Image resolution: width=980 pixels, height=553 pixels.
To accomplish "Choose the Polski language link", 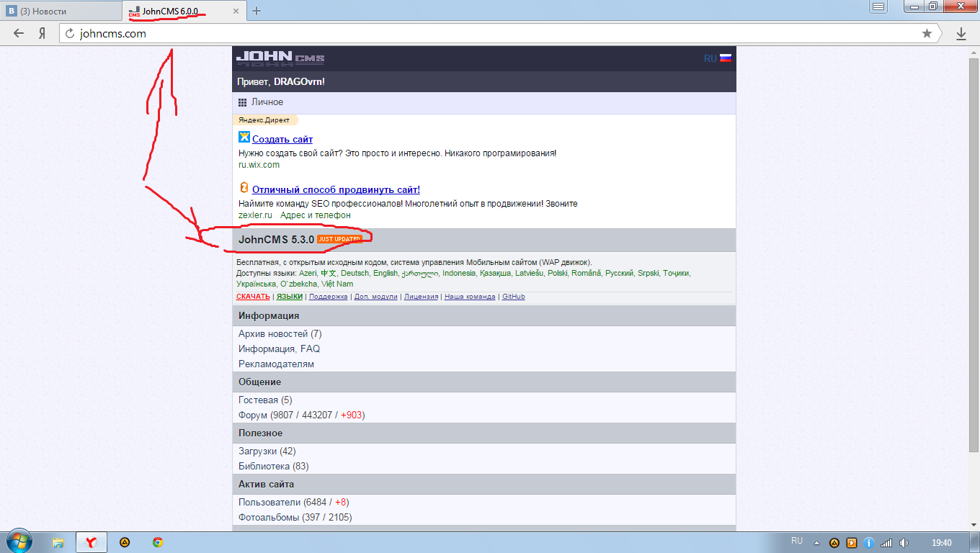I will click(x=558, y=273).
